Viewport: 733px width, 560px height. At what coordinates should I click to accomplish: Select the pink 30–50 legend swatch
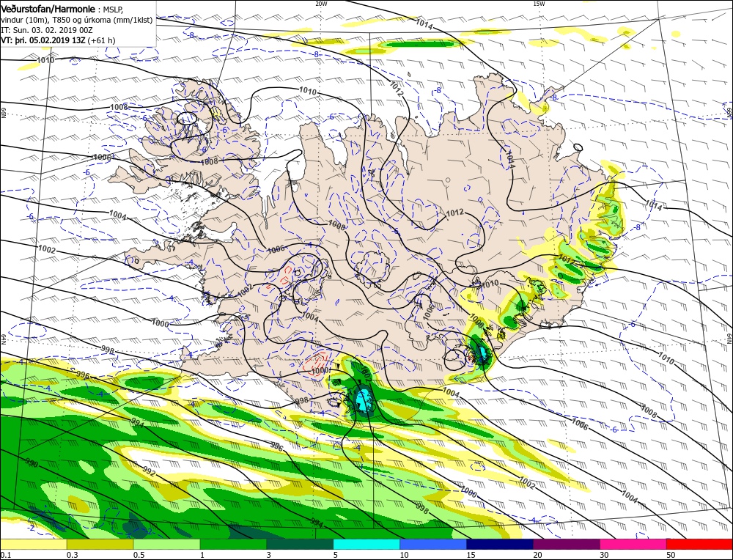[x=633, y=544]
